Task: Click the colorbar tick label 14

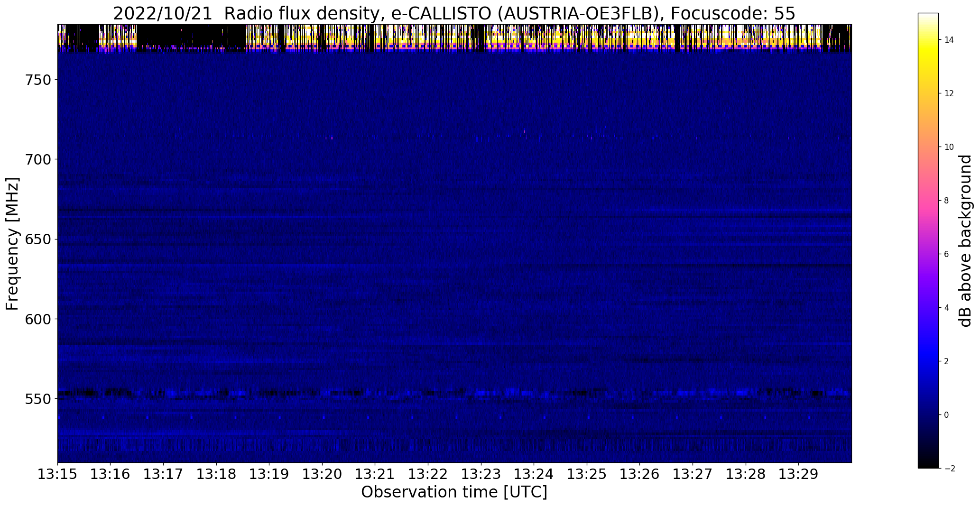Action: pyautogui.click(x=949, y=40)
